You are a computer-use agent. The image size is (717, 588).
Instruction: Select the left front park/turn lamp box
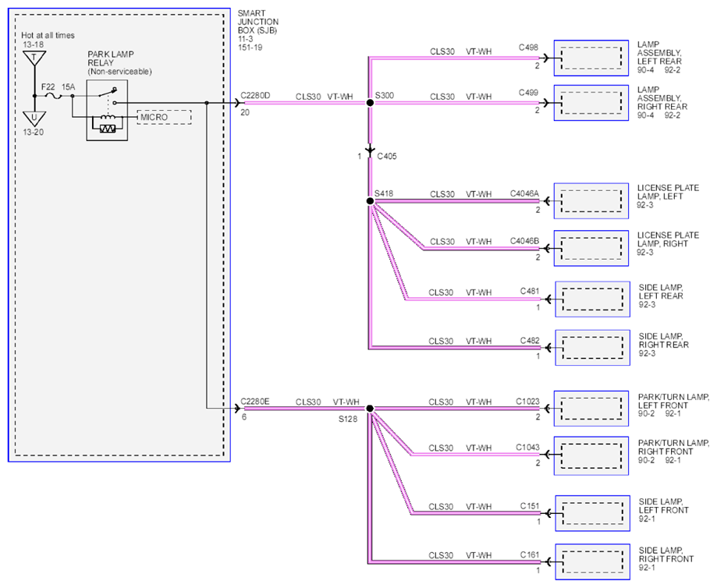591,409
